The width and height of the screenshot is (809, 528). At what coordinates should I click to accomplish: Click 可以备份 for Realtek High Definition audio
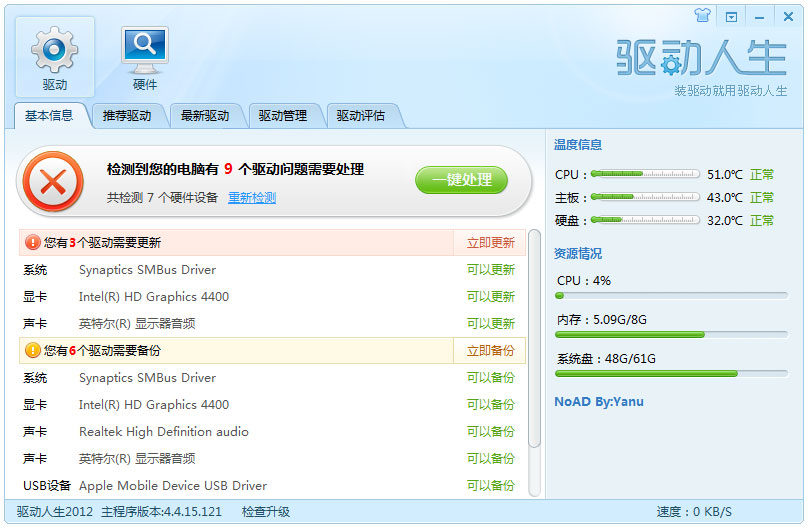(491, 431)
